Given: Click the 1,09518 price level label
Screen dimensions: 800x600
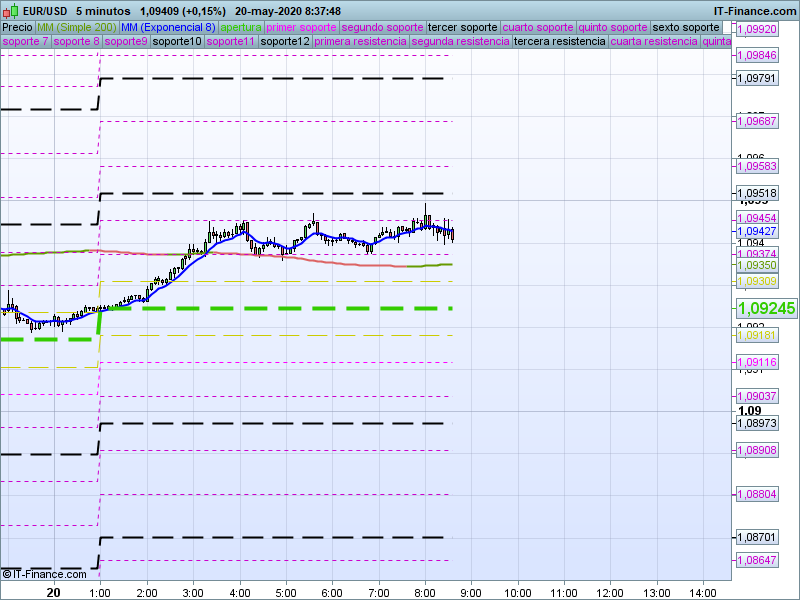Looking at the screenshot, I should [757, 193].
